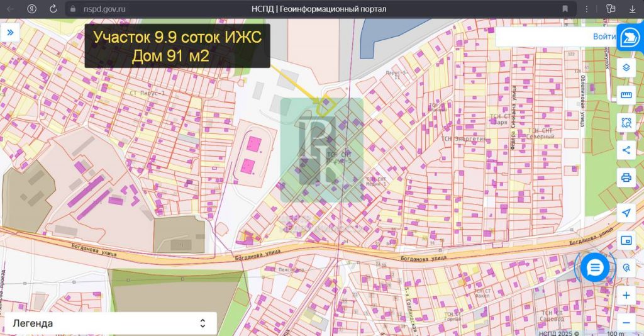Print the map using printer icon
Viewport: 644px width, 336px height.
tap(626, 177)
